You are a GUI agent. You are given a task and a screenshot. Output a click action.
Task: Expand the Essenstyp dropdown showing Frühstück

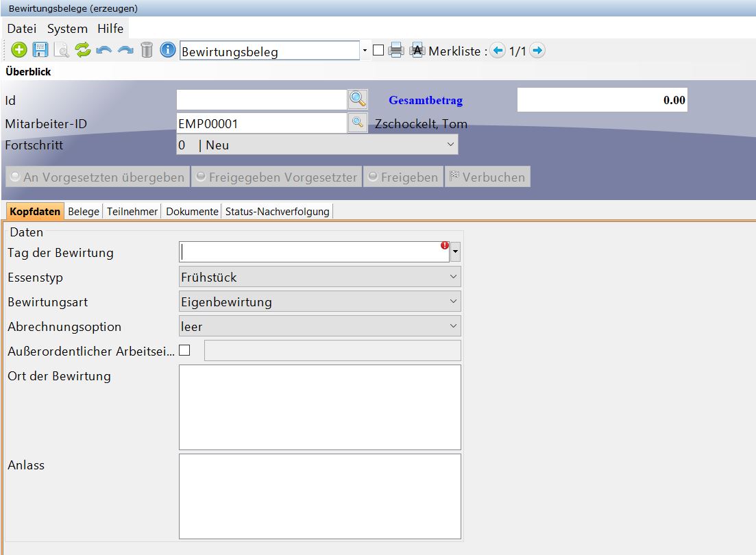point(319,277)
